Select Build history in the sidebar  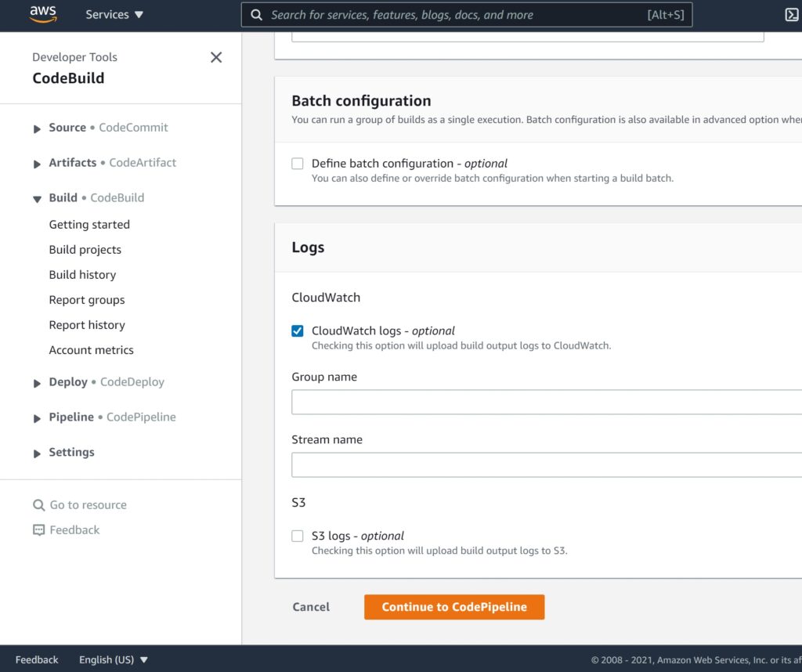82,275
